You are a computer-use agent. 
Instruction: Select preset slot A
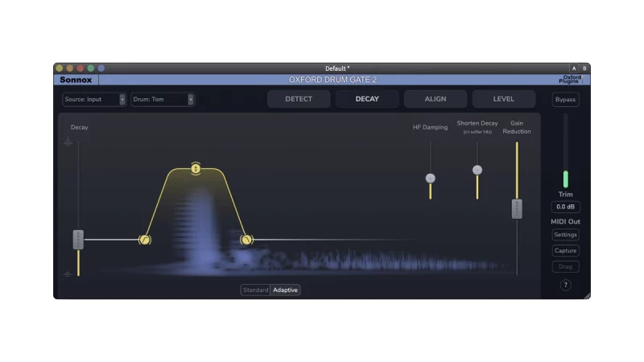(x=574, y=68)
